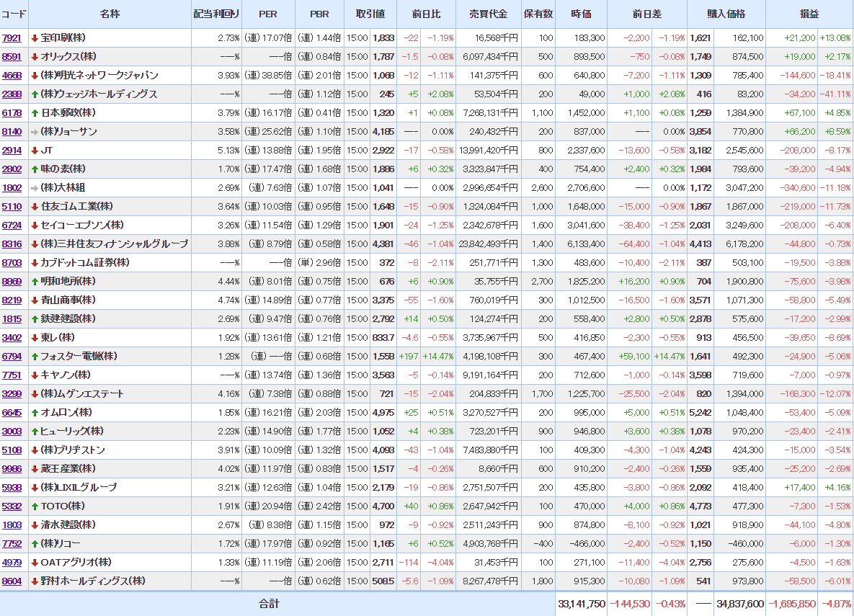Click the 合計 total row label

269,604
